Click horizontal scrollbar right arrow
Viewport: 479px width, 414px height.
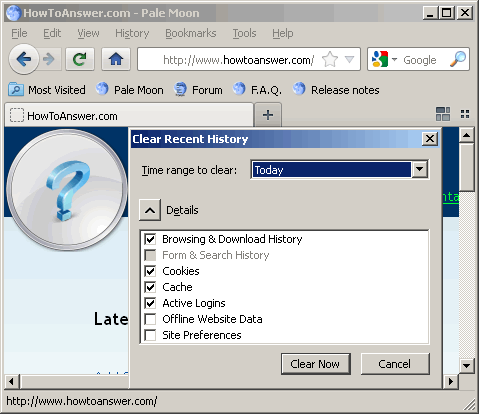click(451, 381)
